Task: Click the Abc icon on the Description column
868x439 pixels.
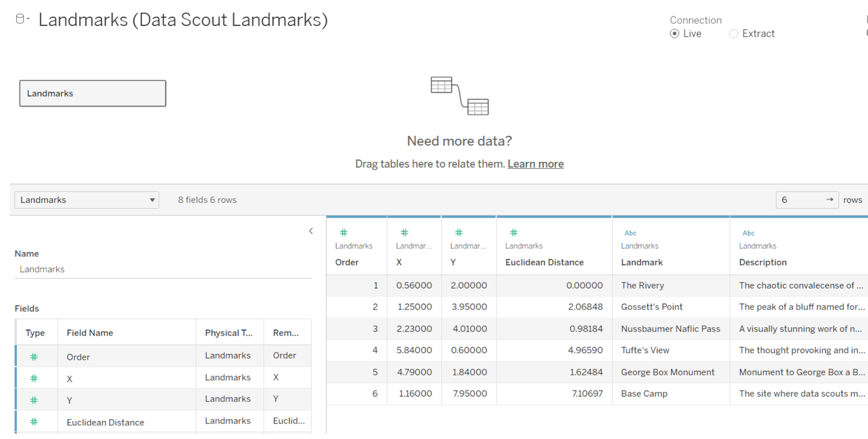Action: coord(748,233)
